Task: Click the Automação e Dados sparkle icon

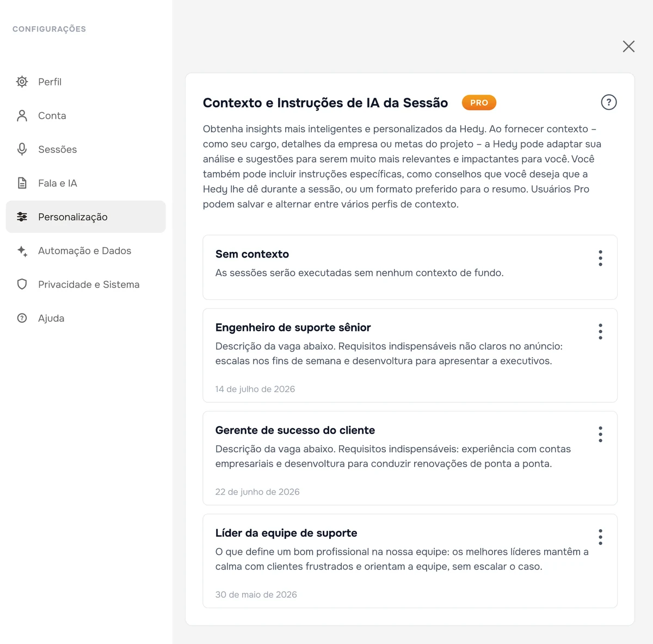Action: coord(22,250)
